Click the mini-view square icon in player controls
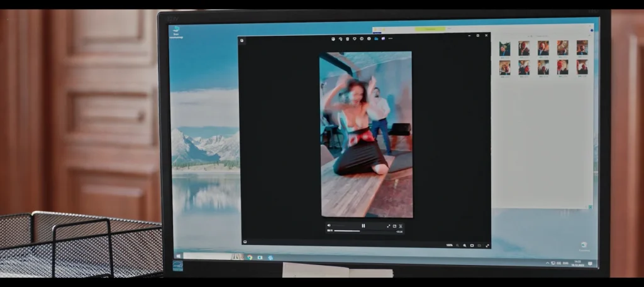The image size is (644, 287). 395,226
